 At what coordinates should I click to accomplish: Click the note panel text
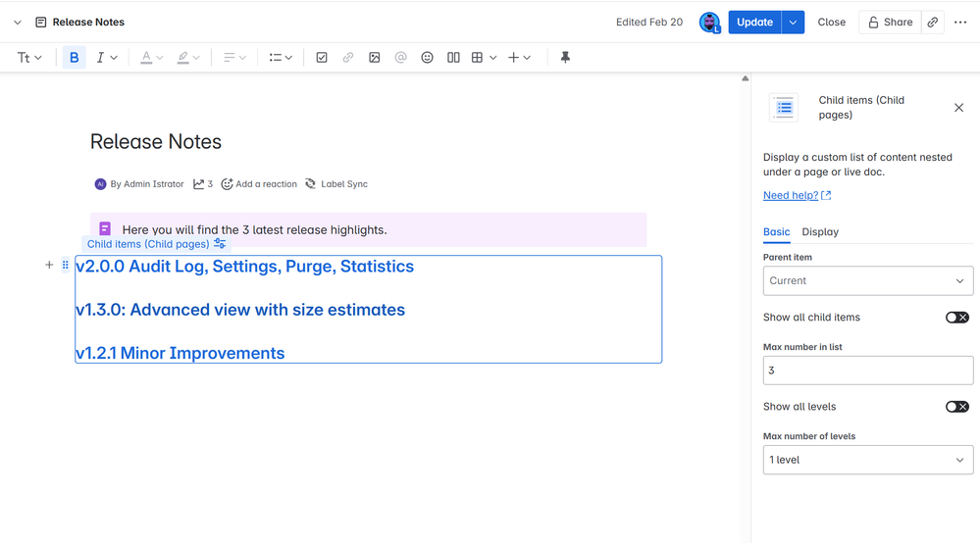pos(254,229)
